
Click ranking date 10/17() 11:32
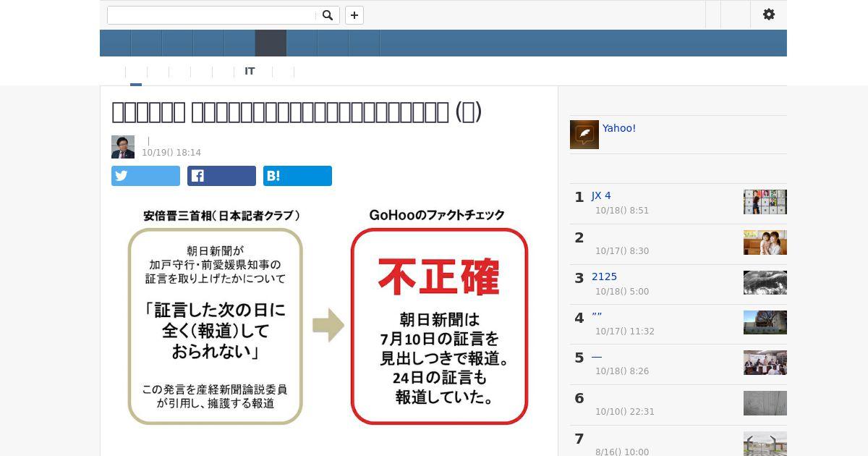click(625, 332)
